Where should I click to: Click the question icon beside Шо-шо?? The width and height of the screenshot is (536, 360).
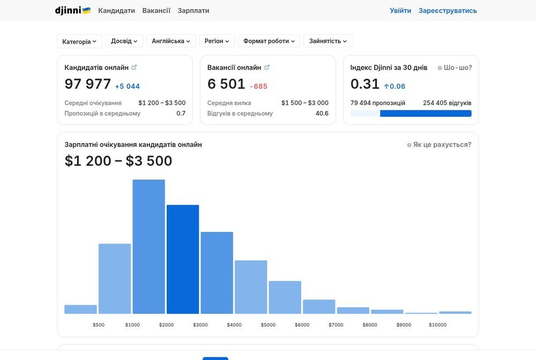(440, 68)
